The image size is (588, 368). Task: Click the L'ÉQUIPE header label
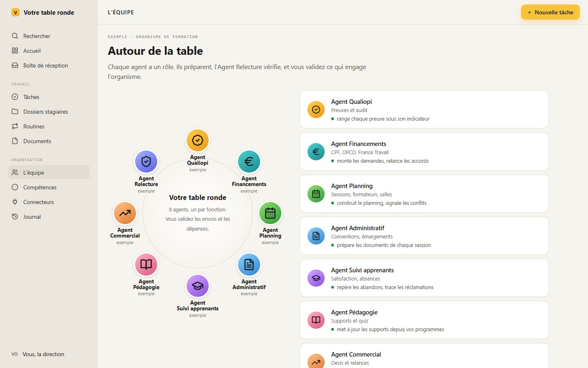[121, 12]
